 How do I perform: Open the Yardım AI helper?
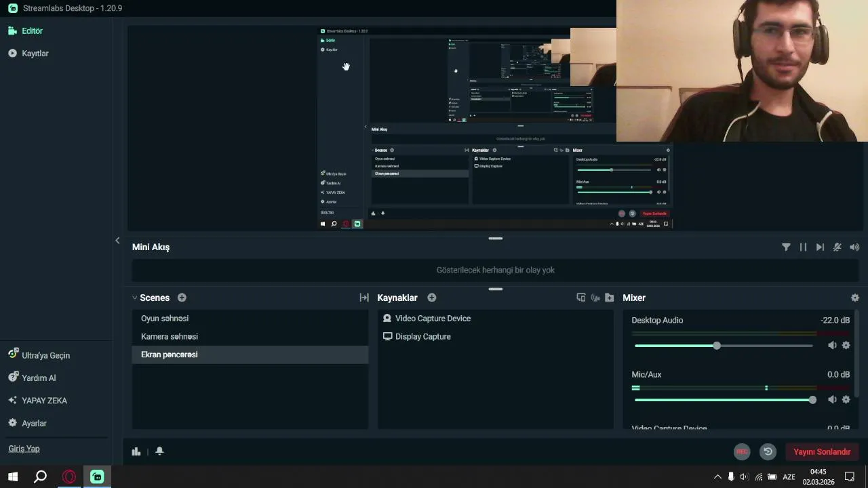click(32, 378)
